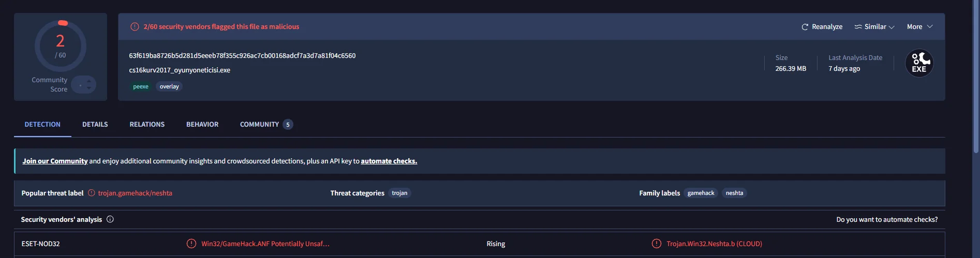Click alert icon next to trojan.gamehack/neshta label
This screenshot has width=980, height=258.
tap(92, 193)
